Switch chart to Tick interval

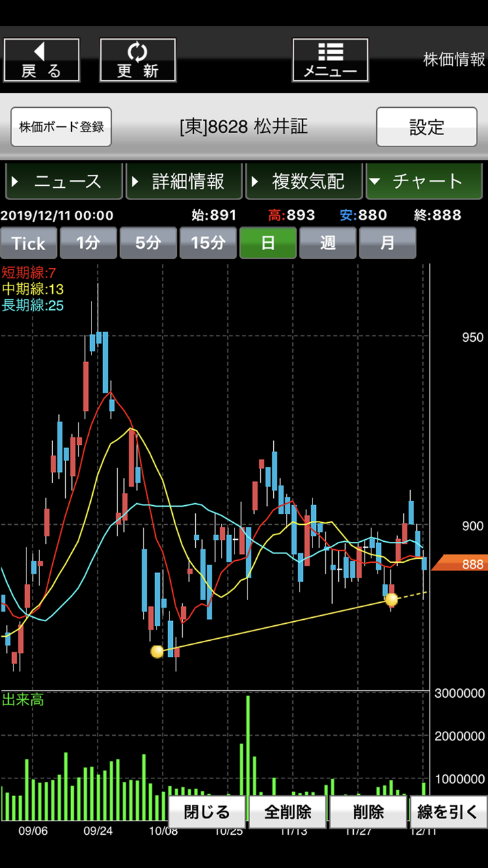(x=28, y=243)
